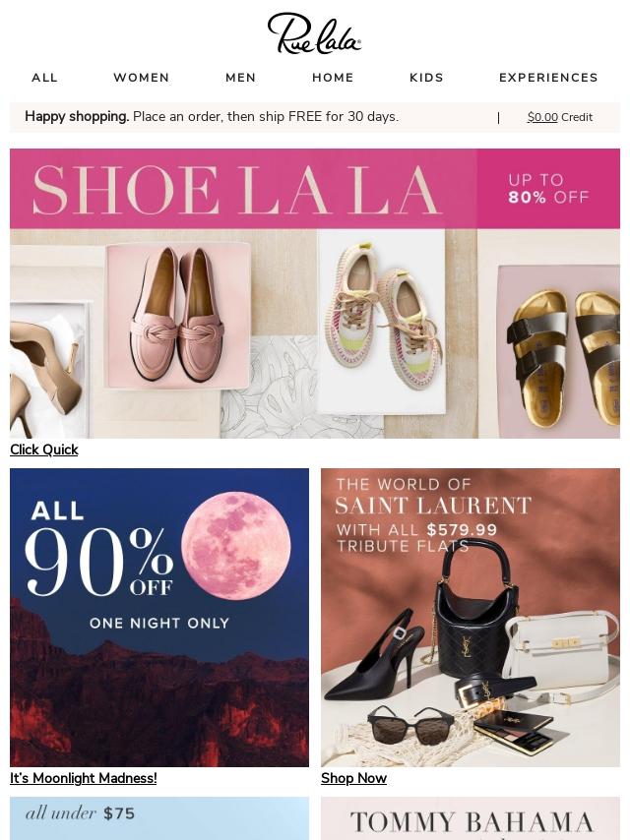Click the Click Quick link
Viewport: 630px width, 840px height.
[x=44, y=450]
